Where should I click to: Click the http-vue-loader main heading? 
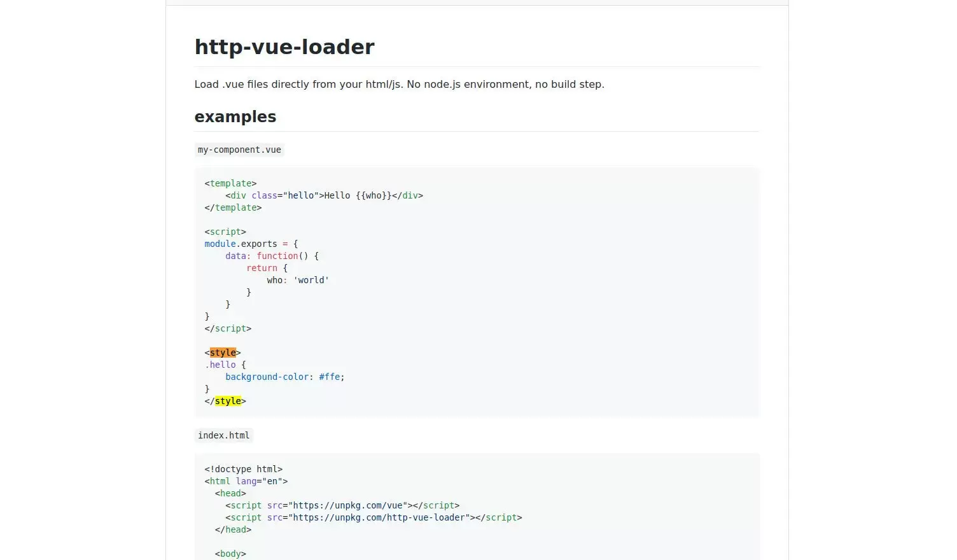coord(284,47)
